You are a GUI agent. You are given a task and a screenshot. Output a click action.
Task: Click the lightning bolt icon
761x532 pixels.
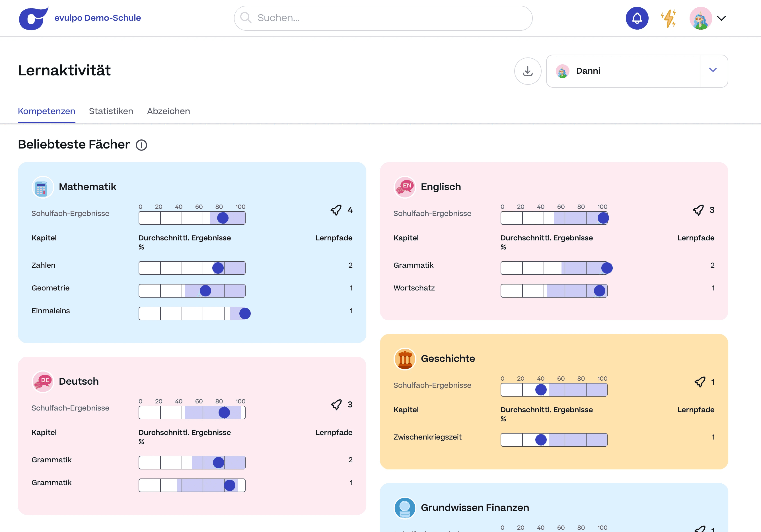pos(668,18)
